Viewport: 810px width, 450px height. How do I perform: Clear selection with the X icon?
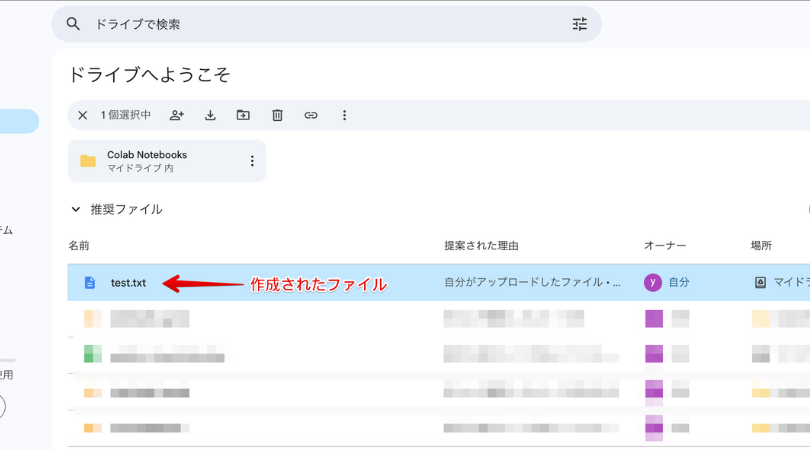(83, 115)
